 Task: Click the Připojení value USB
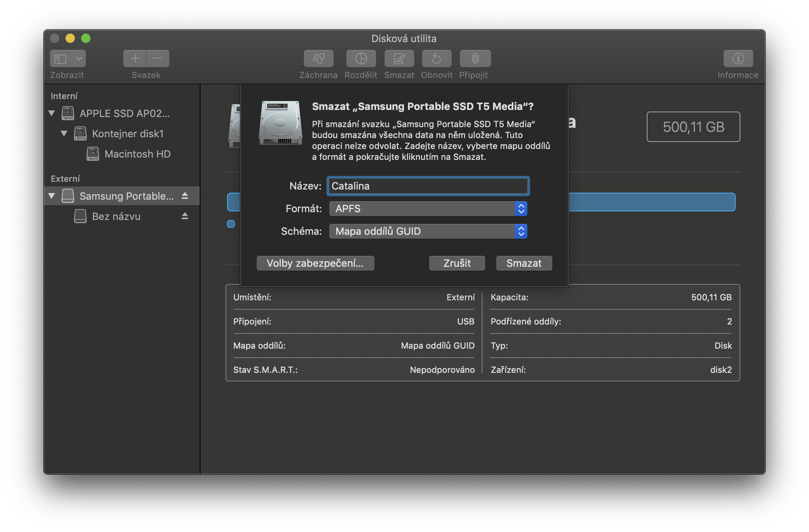click(466, 321)
